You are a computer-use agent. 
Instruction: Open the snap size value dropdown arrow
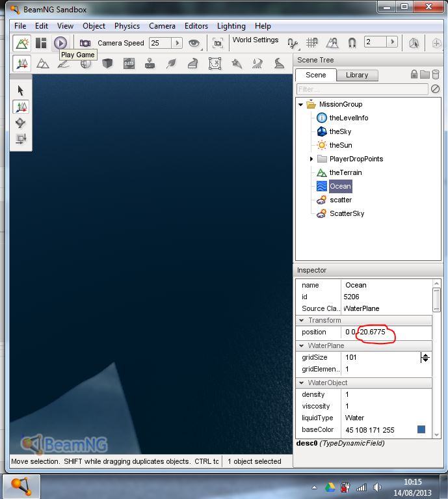coord(392,42)
